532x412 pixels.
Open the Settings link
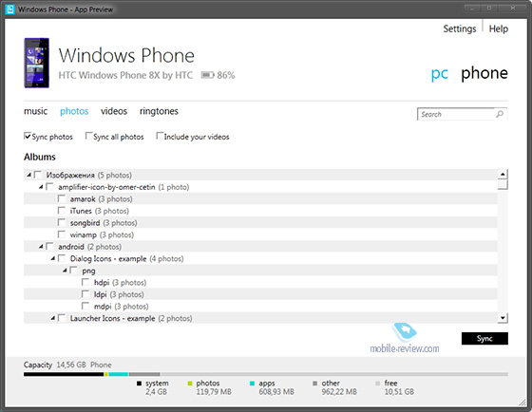460,28
